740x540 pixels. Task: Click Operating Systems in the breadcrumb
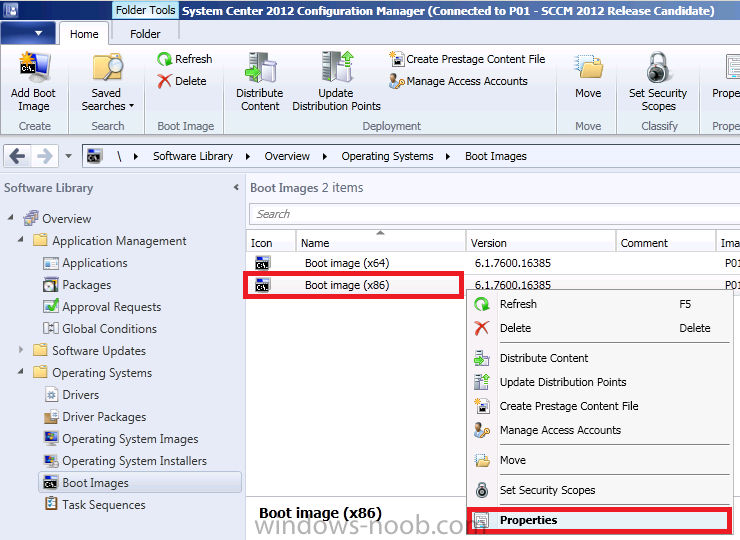click(387, 156)
